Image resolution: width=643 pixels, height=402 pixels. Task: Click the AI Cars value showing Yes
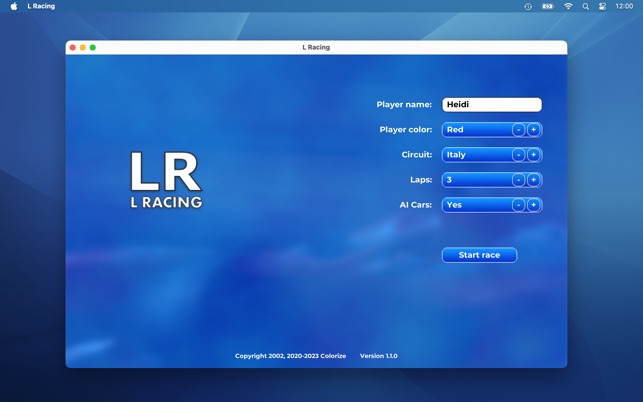pos(454,205)
